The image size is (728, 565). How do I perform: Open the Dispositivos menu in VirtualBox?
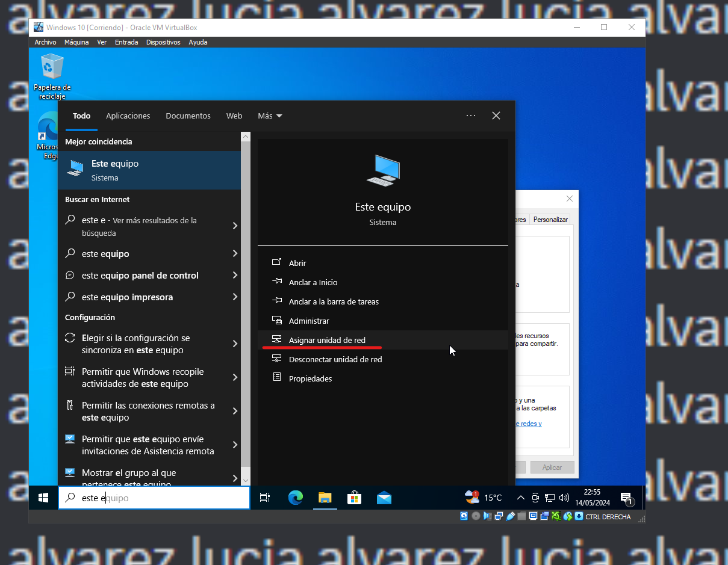coord(163,42)
